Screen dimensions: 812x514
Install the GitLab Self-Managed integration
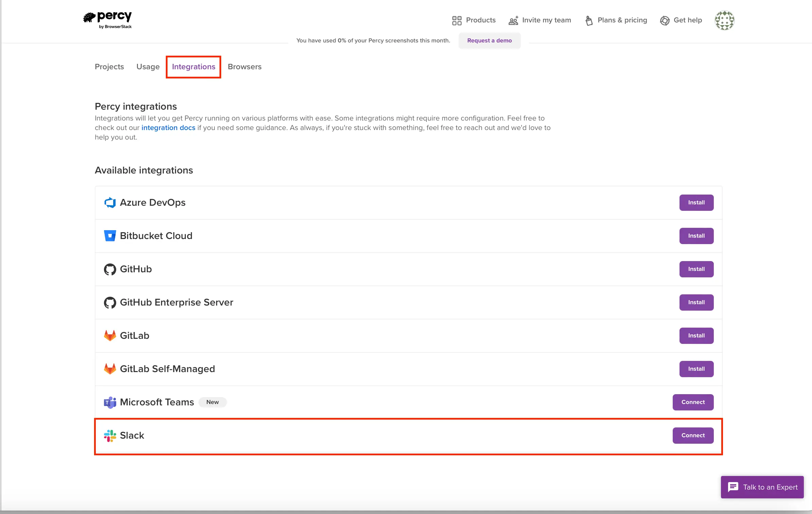(696, 369)
